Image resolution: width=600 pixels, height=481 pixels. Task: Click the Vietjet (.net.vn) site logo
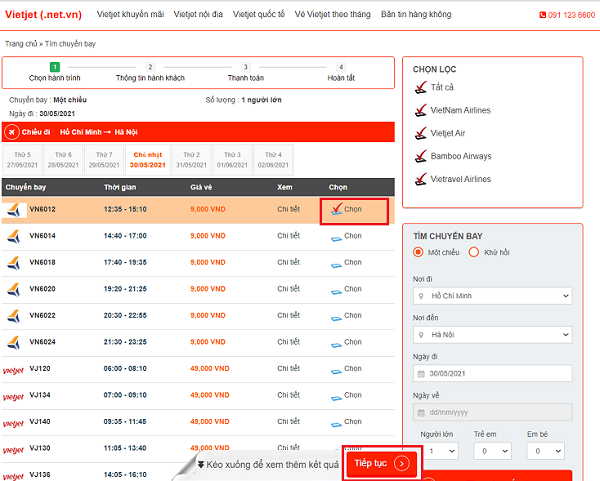click(x=43, y=15)
